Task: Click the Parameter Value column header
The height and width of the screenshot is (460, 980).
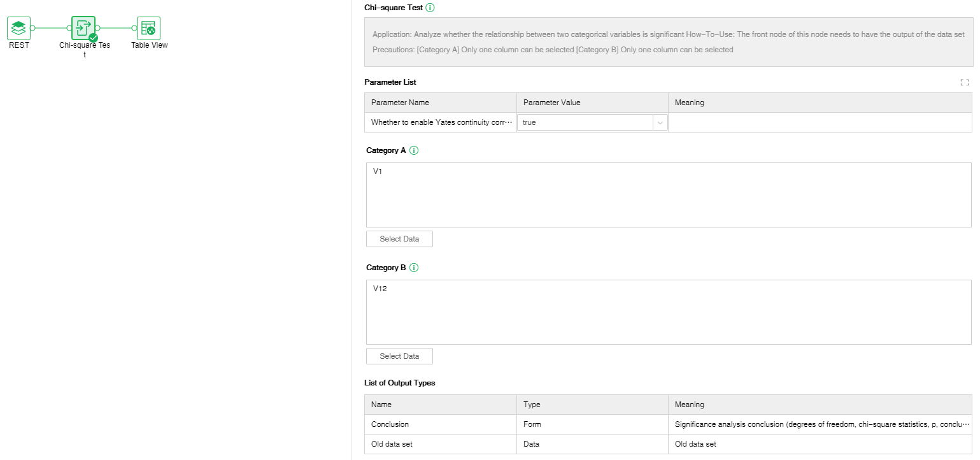Action: pos(592,103)
